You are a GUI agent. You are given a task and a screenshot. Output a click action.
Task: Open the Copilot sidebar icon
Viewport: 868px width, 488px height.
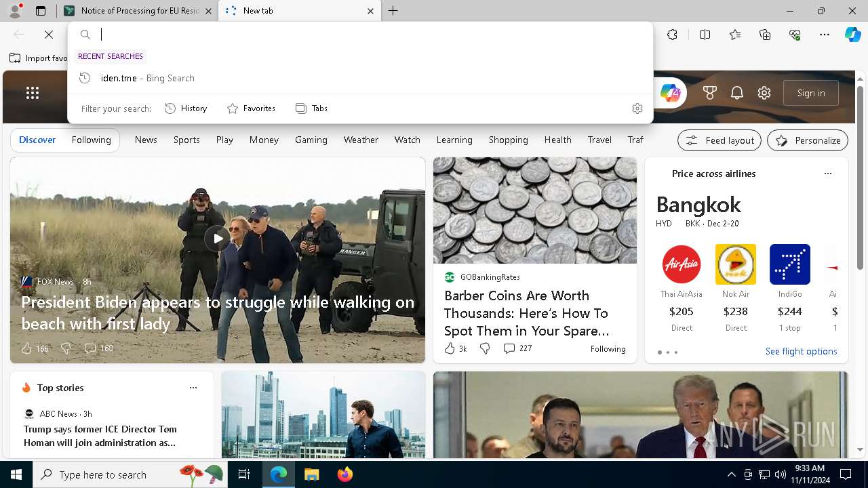852,35
